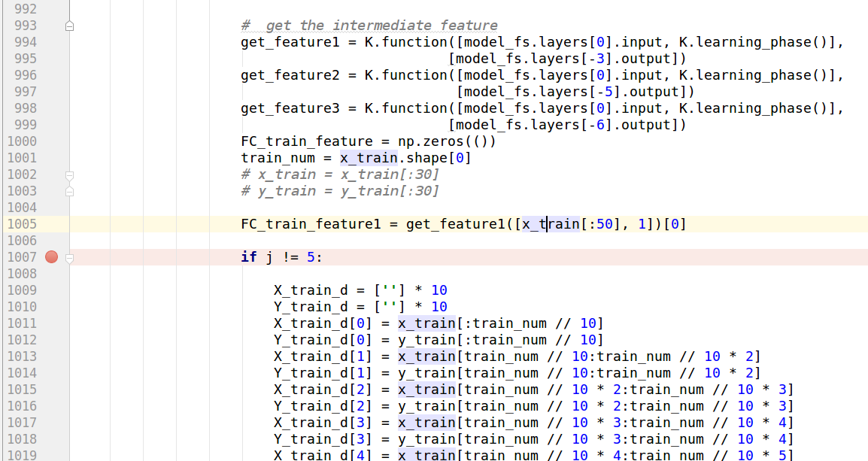Collapse the comment fold region at line 993

pyautogui.click(x=68, y=25)
